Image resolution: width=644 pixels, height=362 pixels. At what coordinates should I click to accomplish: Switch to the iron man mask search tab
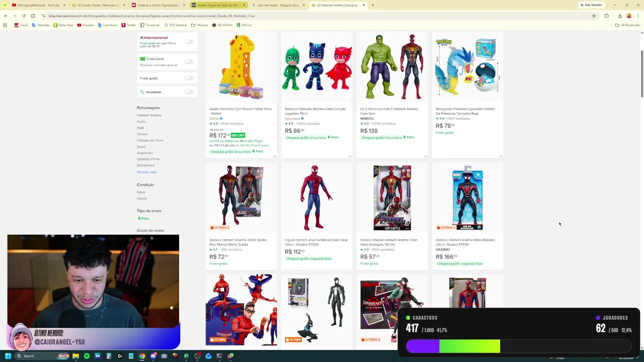point(278,5)
